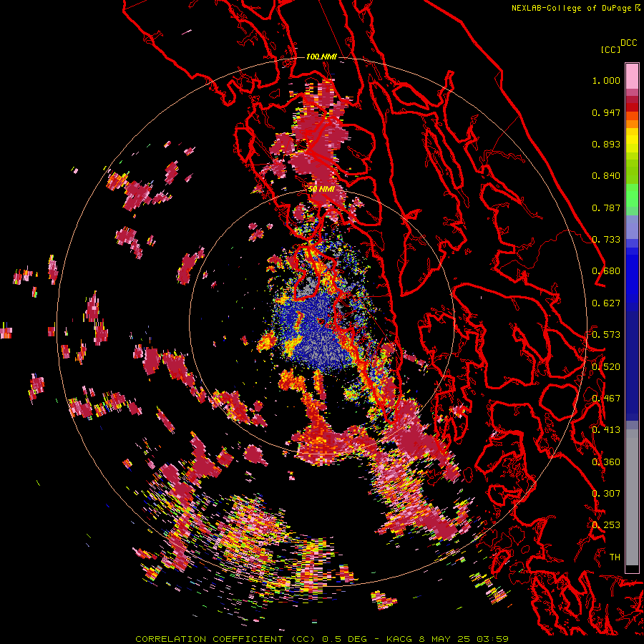Click the 0.253 color scale value
The height and width of the screenshot is (644, 644).
pyautogui.click(x=606, y=525)
